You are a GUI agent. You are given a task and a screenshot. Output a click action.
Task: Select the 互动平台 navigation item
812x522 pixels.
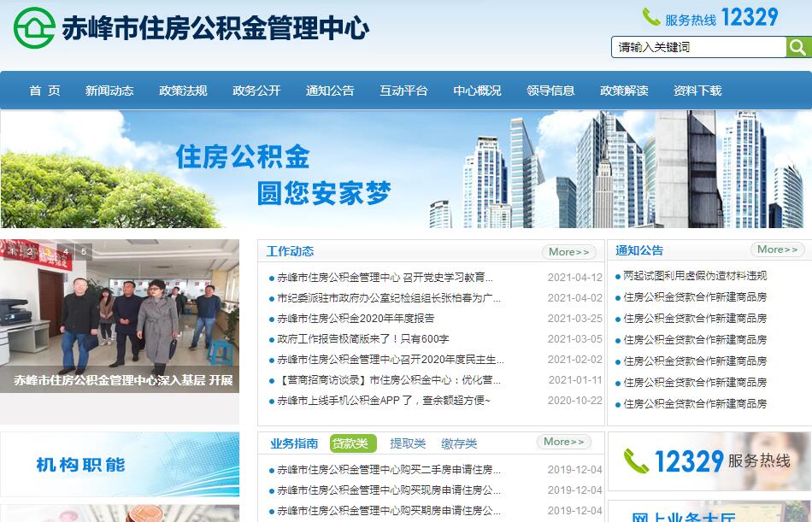[x=403, y=91]
